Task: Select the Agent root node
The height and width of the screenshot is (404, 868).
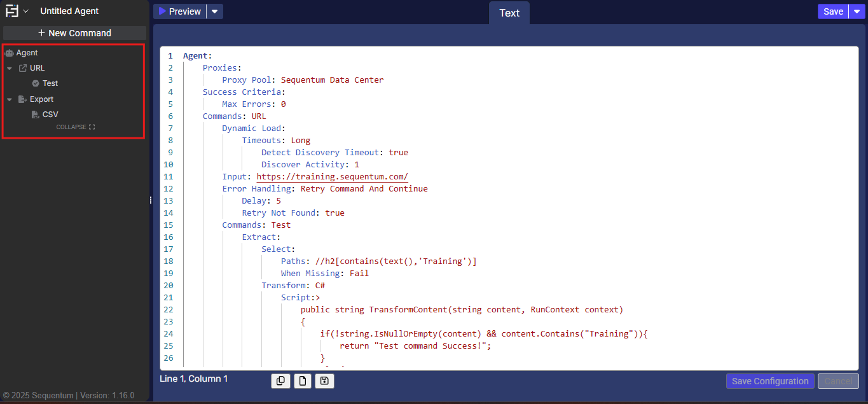Action: click(x=27, y=53)
